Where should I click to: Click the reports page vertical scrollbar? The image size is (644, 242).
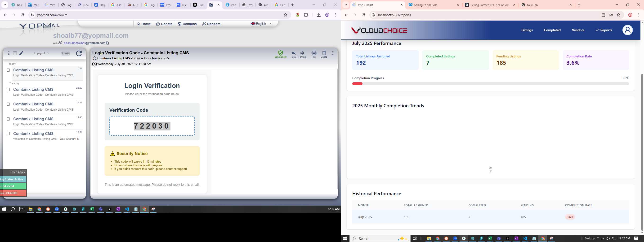(x=642, y=152)
